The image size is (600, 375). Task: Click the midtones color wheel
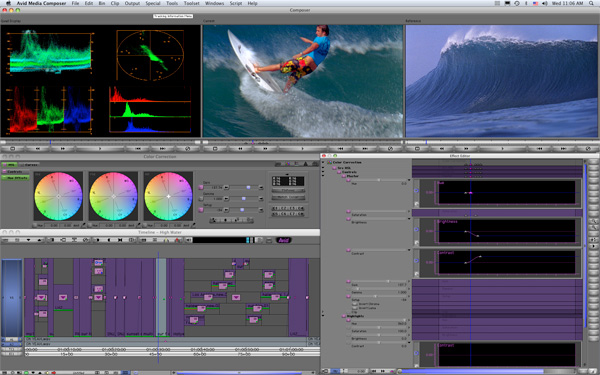coord(113,196)
